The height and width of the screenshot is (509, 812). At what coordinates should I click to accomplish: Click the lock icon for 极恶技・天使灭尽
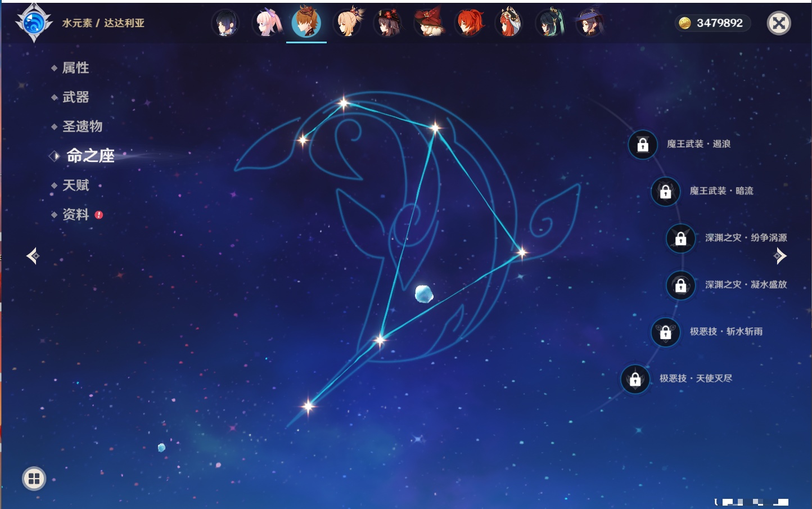click(x=635, y=379)
